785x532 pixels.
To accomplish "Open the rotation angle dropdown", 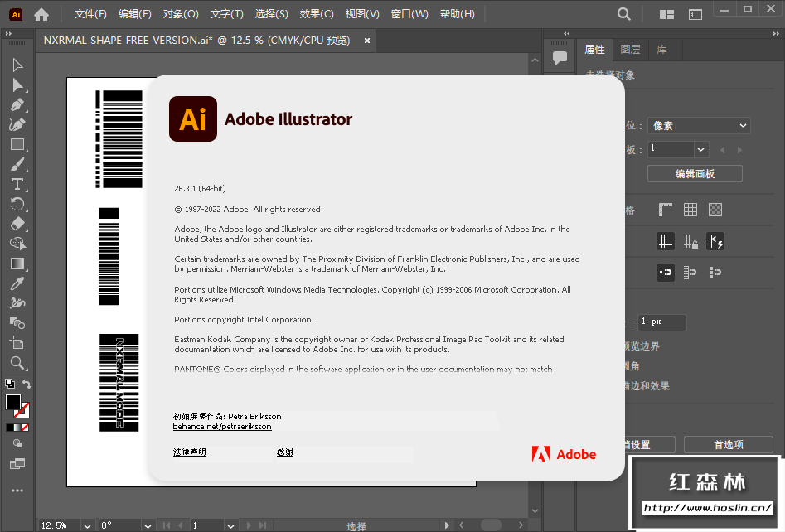I will point(148,525).
